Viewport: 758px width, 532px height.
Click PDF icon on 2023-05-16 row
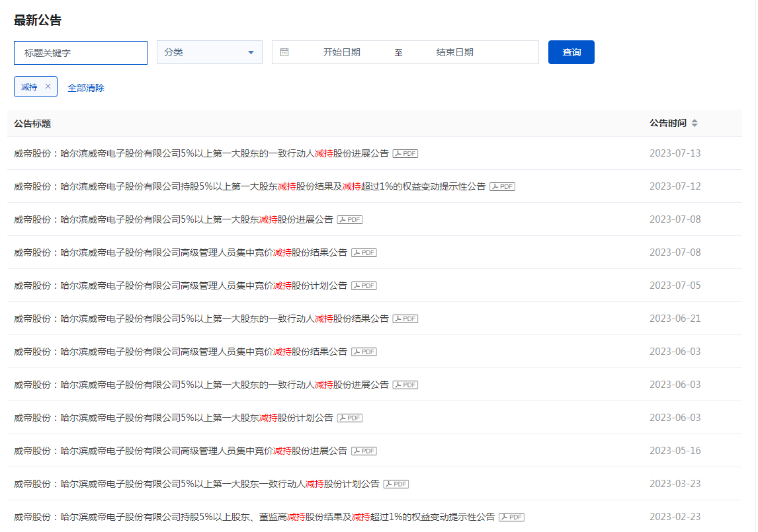click(x=364, y=451)
